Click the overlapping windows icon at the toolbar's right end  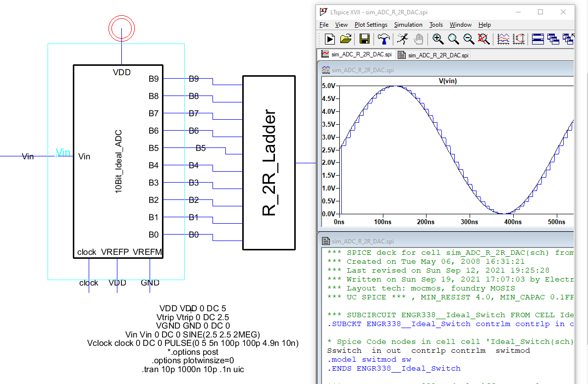coord(568,39)
